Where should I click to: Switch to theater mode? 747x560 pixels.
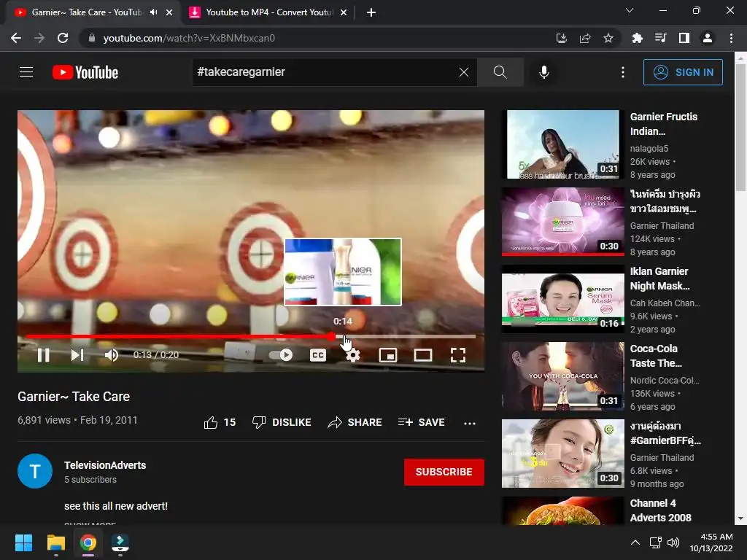(x=422, y=355)
